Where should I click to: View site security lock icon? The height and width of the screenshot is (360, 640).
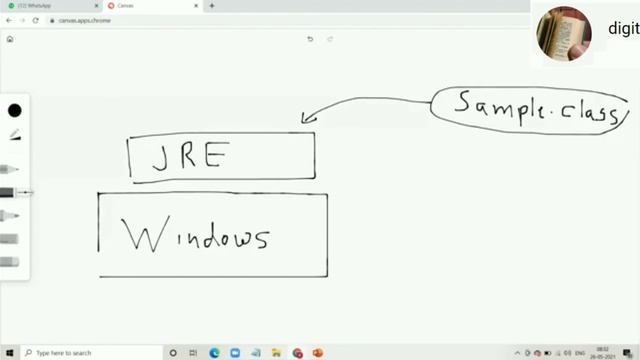tap(52, 20)
